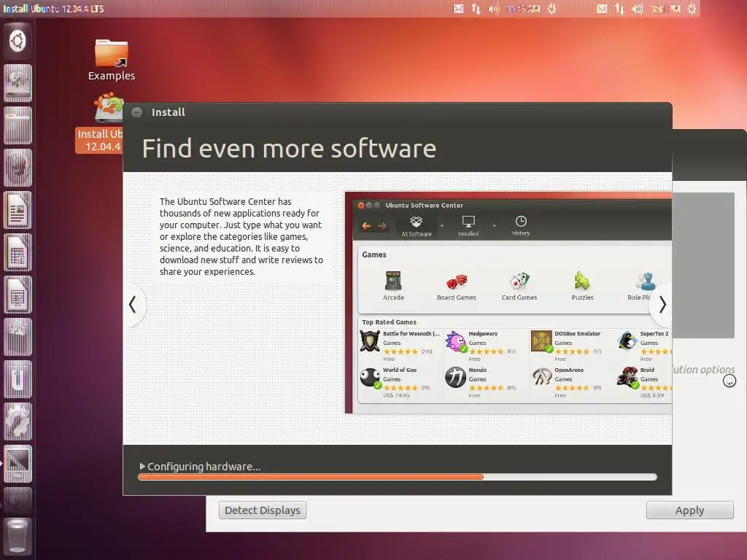Click the running Displays monitor launcher icon
This screenshot has height=560, width=747.
18,464
